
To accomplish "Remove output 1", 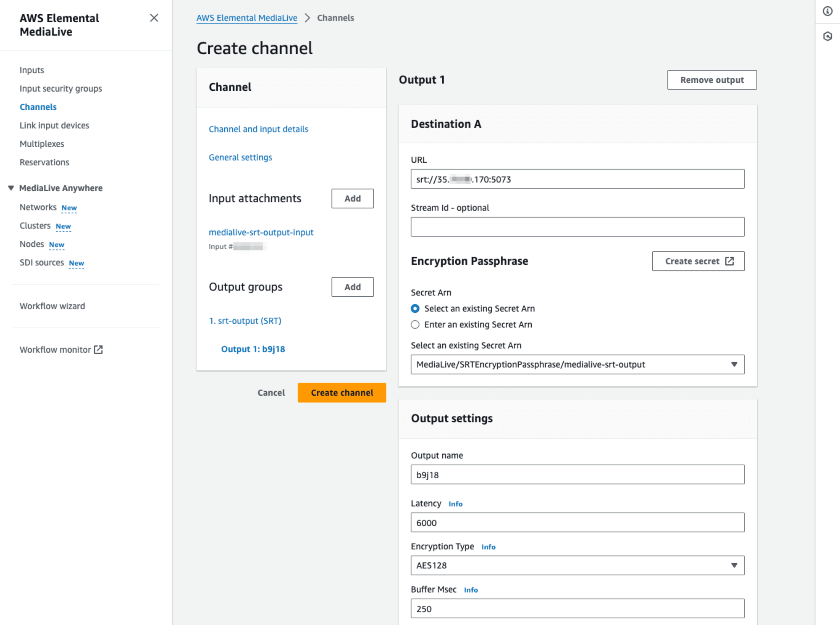I will pos(712,80).
